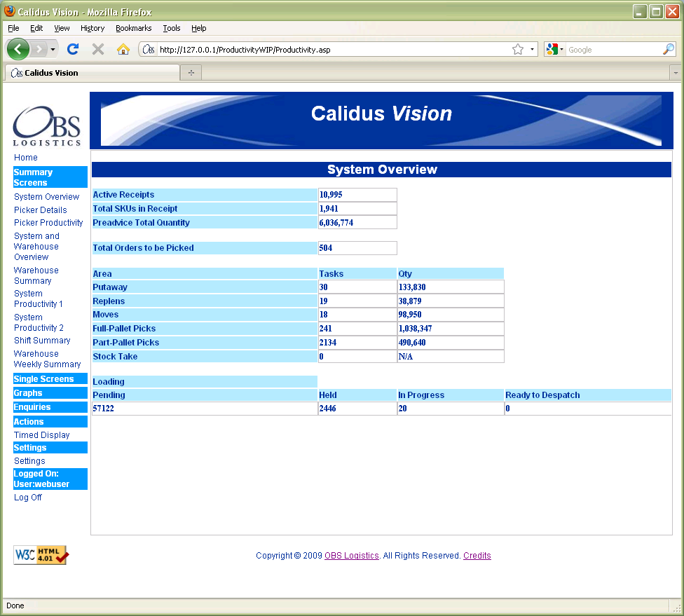Open the Settings link under Settings header
This screenshot has height=616, width=684.
[x=29, y=461]
